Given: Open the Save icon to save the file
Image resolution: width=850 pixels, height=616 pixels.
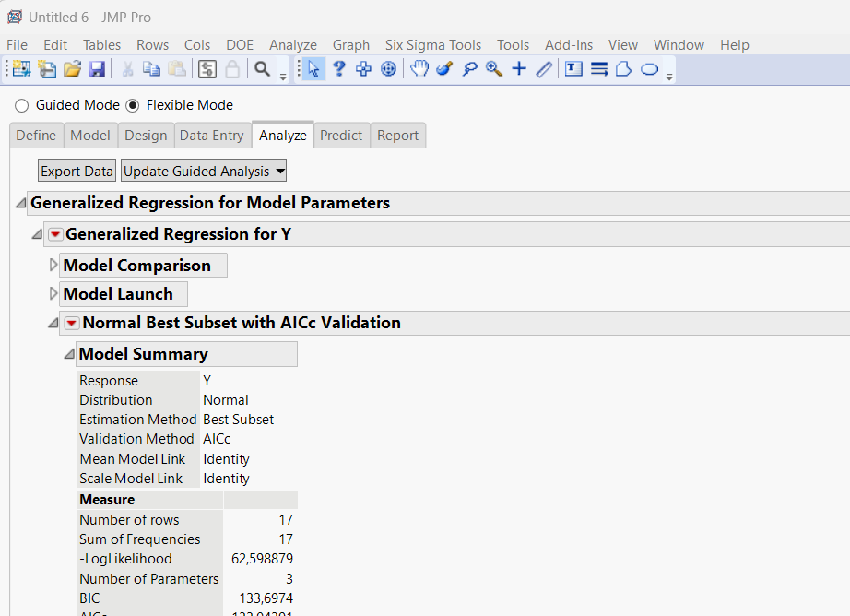Looking at the screenshot, I should [97, 68].
